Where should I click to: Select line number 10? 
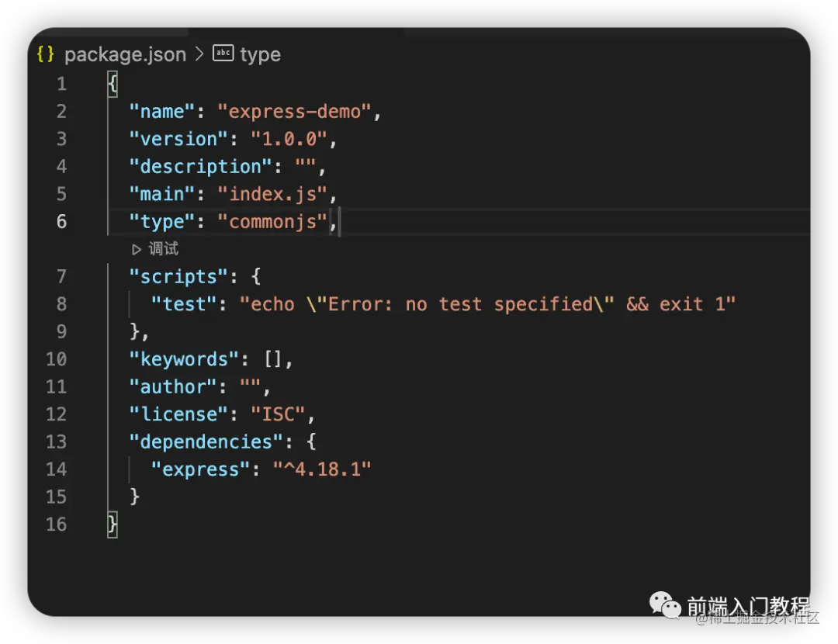point(56,359)
